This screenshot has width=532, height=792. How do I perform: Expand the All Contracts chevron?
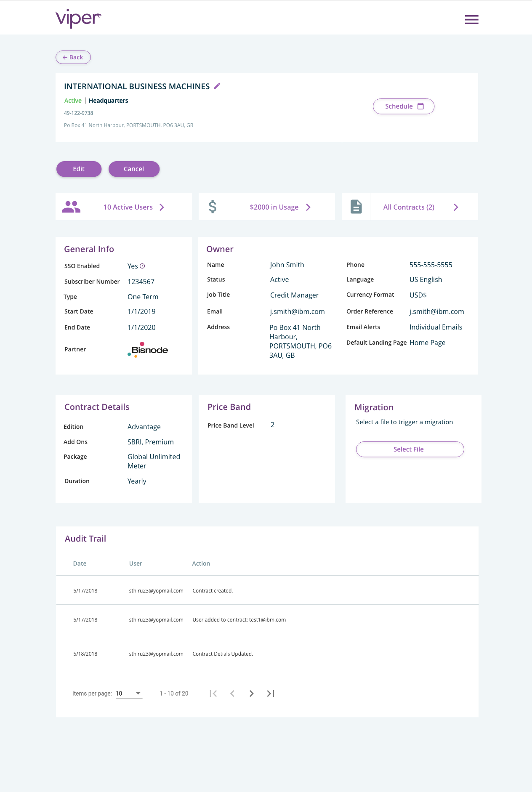[x=456, y=207]
